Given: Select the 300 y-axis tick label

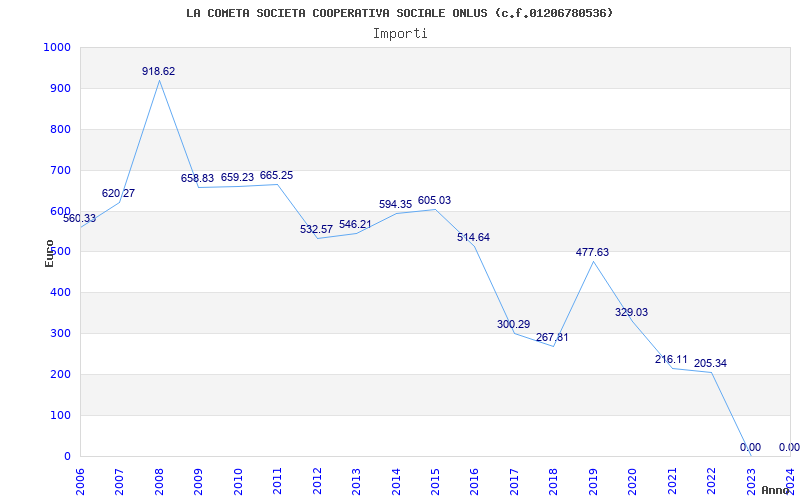Looking at the screenshot, I should (x=60, y=333).
